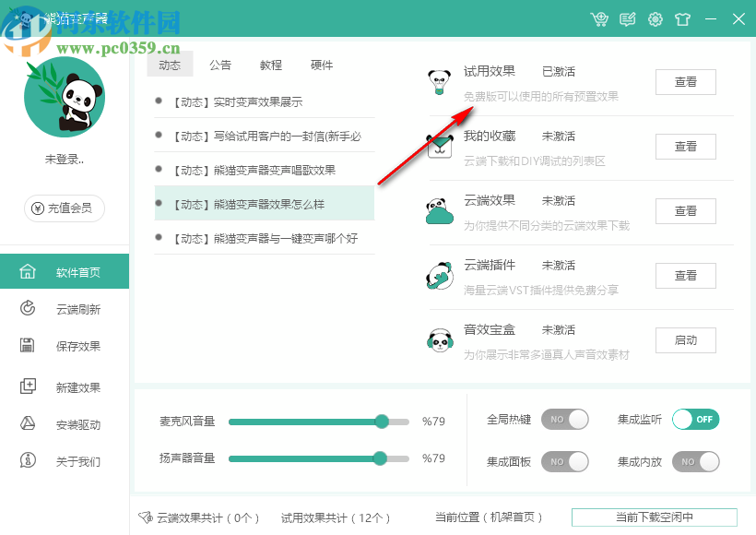Screen dimensions: 756x535
Task: Open news item 熊猫变声器与一键变声哪个好
Action: 265,238
